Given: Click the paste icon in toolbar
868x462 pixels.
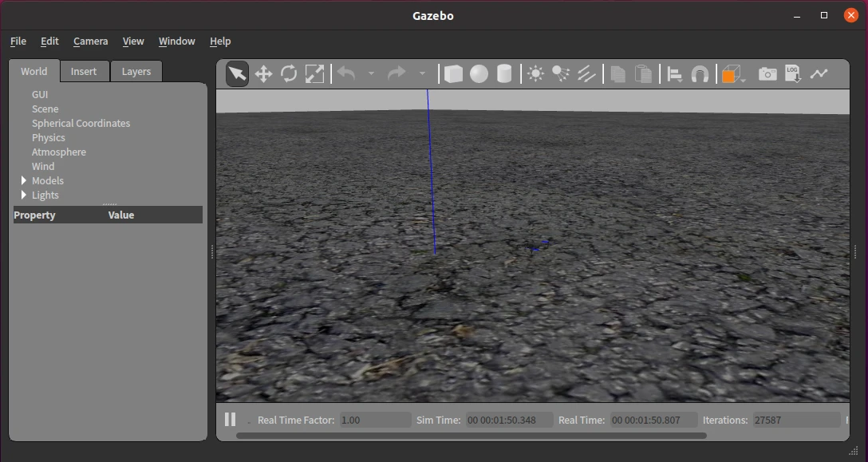Looking at the screenshot, I should click(643, 73).
